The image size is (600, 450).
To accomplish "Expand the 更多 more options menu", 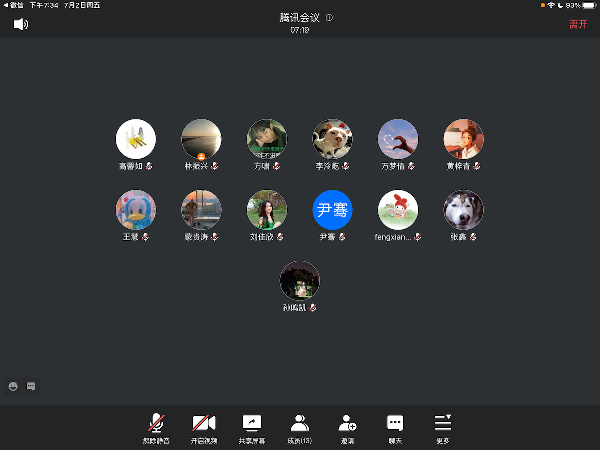I will pyautogui.click(x=442, y=427).
